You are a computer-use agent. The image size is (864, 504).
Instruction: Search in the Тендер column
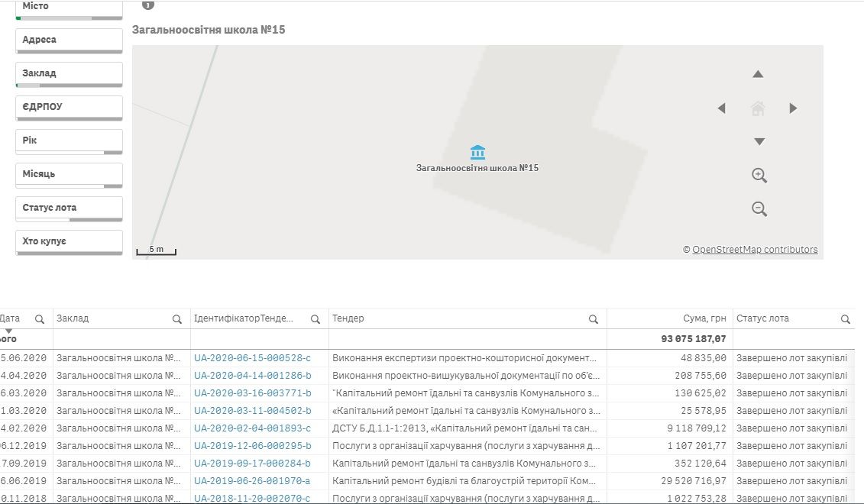point(593,319)
